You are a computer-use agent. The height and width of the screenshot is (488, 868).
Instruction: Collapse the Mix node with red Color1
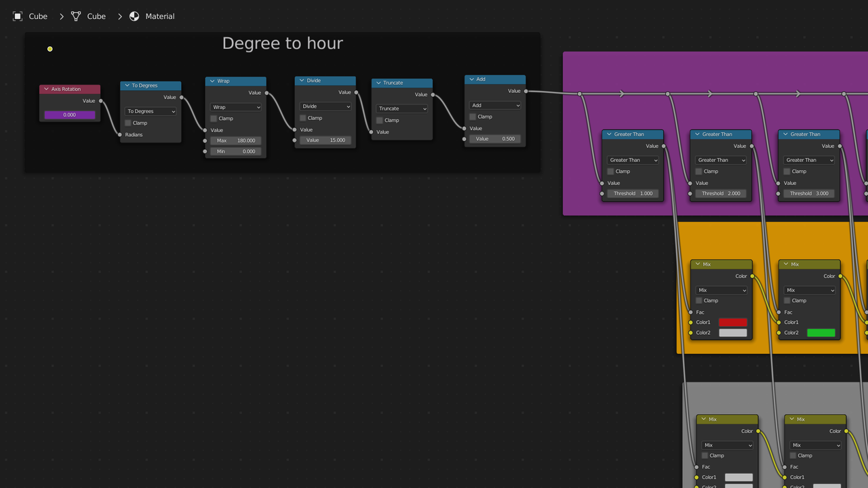tap(698, 264)
